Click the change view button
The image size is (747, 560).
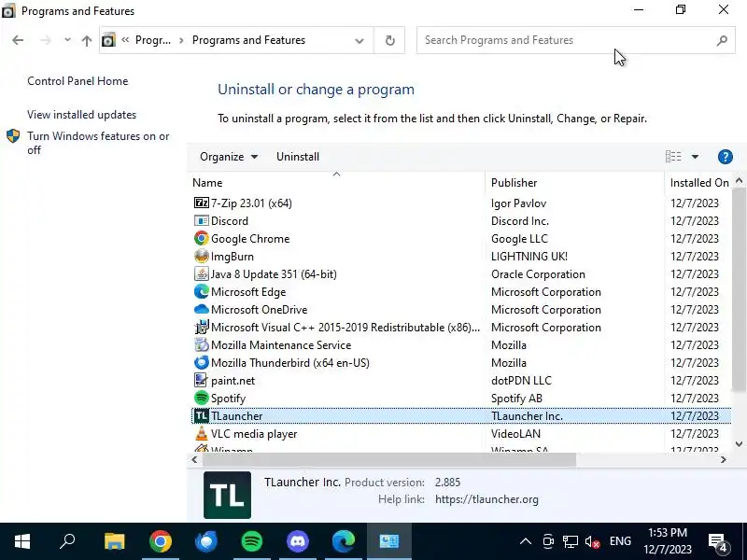tap(673, 157)
